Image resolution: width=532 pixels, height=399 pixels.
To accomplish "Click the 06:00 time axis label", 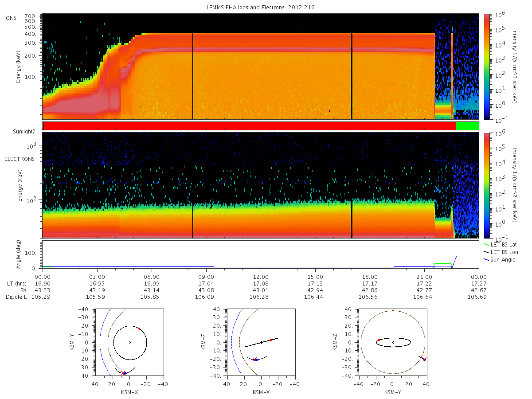I will (152, 276).
